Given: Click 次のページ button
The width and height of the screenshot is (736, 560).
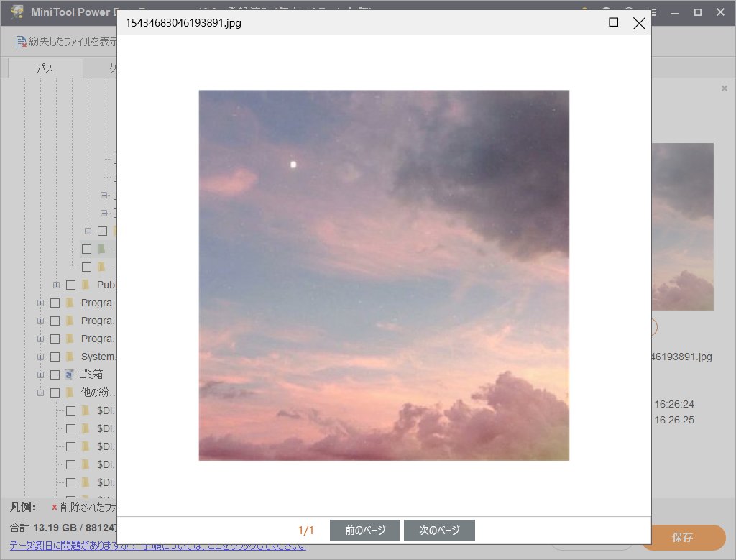Looking at the screenshot, I should pyautogui.click(x=439, y=531).
